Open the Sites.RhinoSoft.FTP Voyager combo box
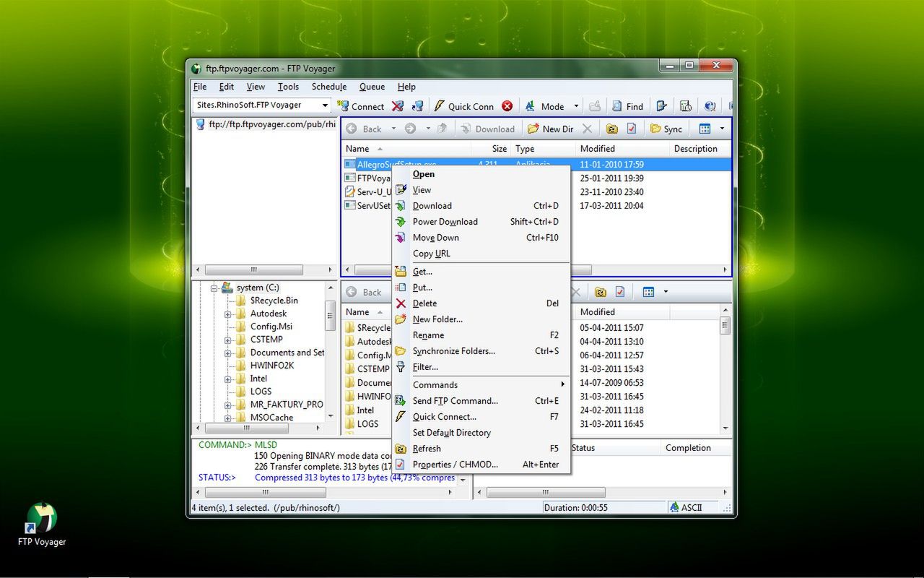This screenshot has width=924, height=578. click(x=262, y=105)
